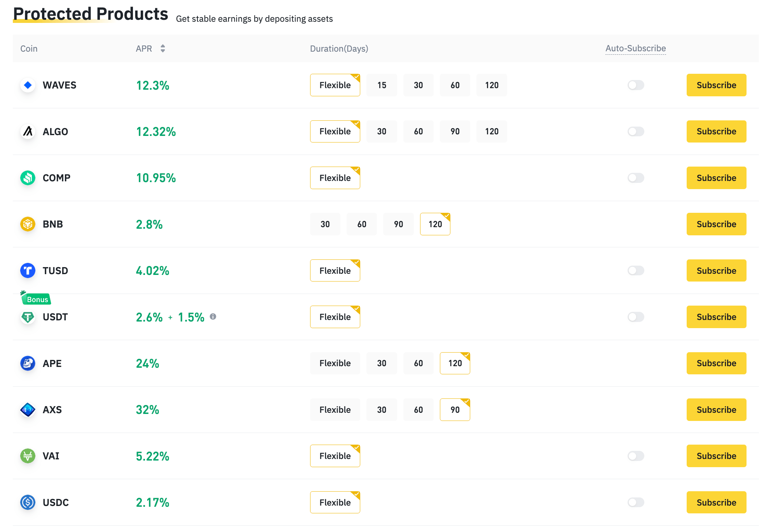Select Flexible duration for TUSD
764x532 pixels.
[335, 271]
